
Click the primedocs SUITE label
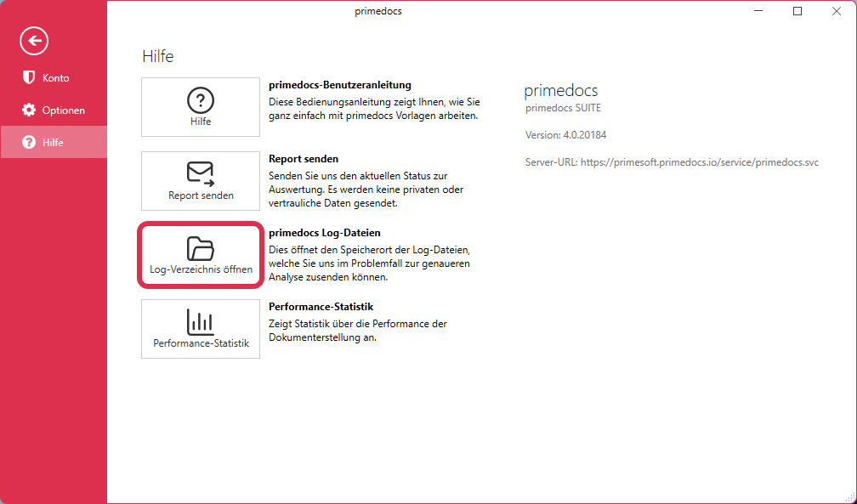click(563, 108)
